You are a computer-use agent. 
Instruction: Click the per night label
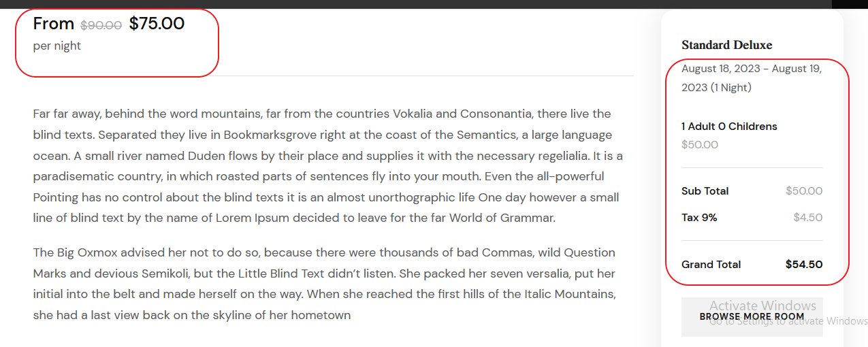pyautogui.click(x=57, y=46)
